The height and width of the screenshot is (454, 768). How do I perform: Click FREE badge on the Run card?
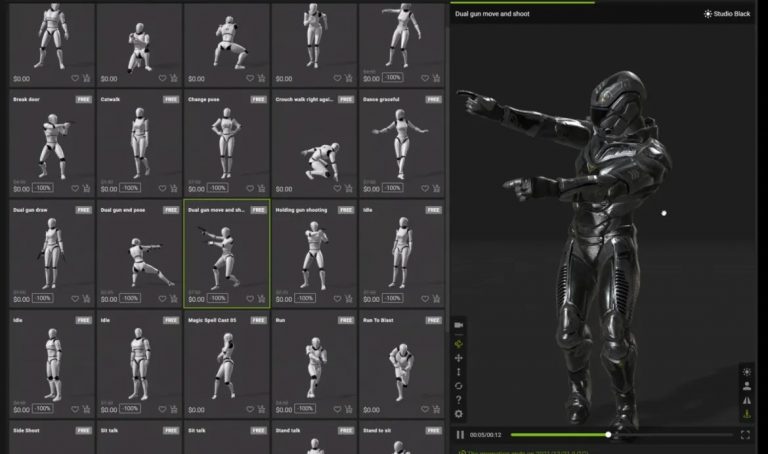coord(346,320)
